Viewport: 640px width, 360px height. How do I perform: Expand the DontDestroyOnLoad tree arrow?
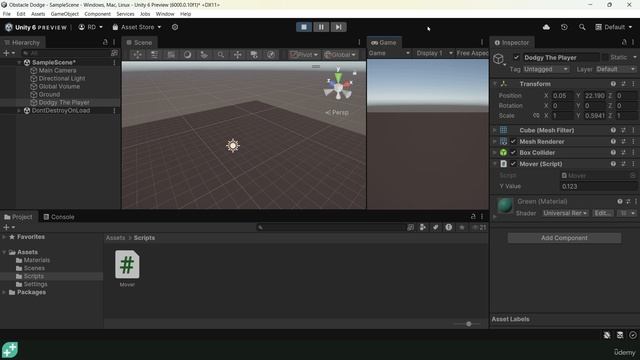point(19,111)
